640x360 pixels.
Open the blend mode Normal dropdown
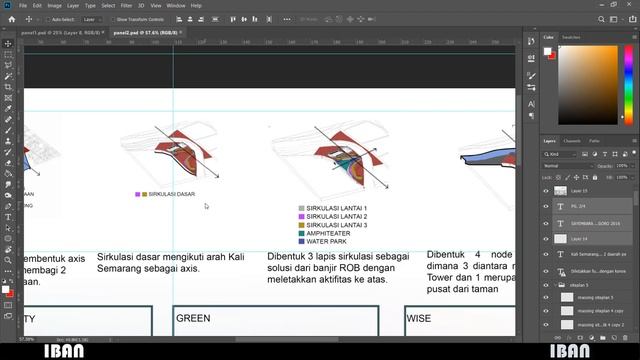568,166
